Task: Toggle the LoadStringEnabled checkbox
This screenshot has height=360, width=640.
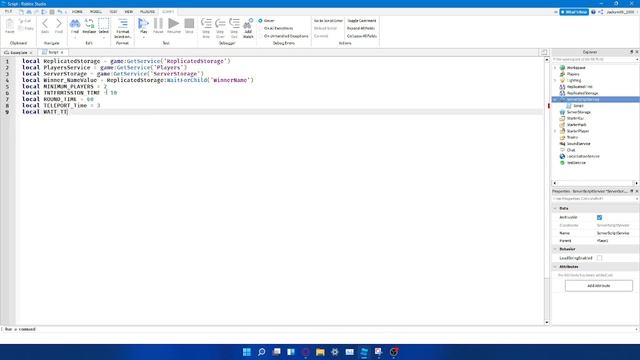Action: point(599,258)
